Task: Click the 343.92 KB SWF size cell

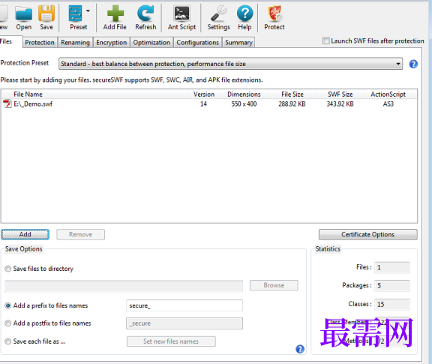Action: pos(340,104)
